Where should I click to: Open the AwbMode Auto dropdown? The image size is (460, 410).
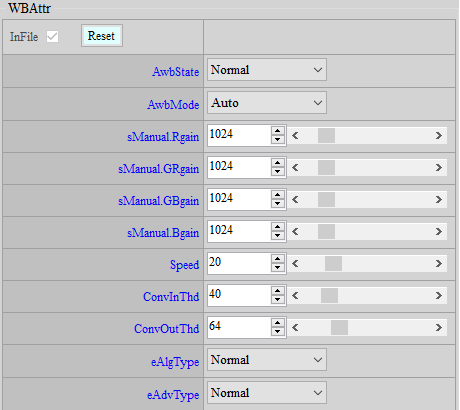[x=267, y=103]
